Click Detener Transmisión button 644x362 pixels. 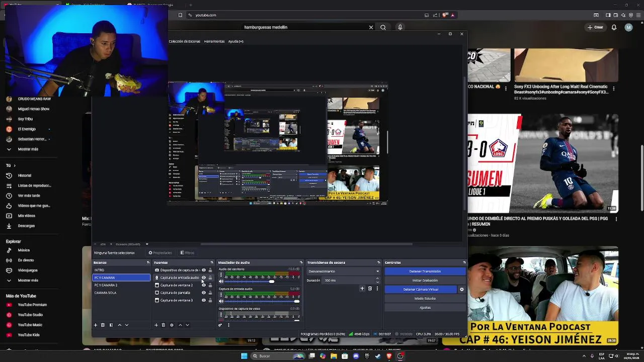tap(425, 271)
